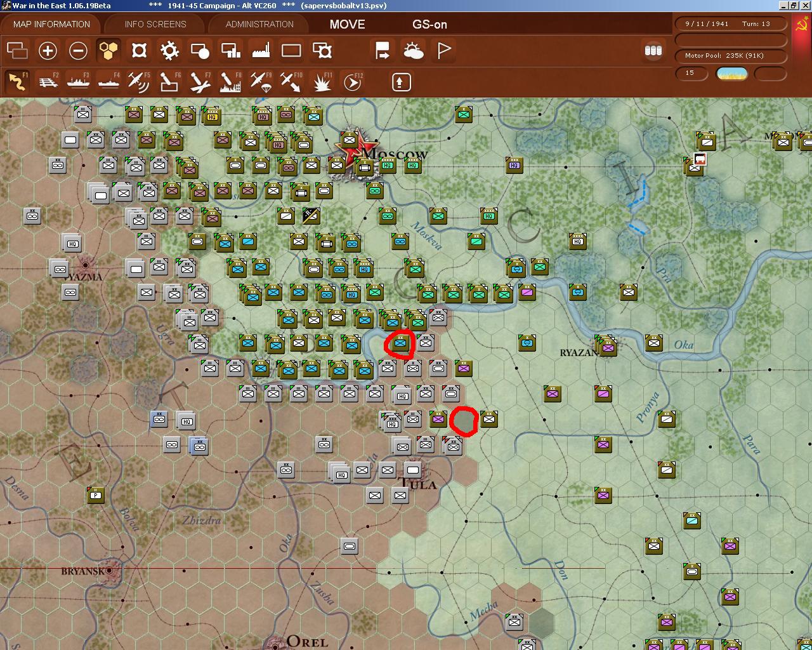Select the partisan 'P' unit counter
Image resolution: width=812 pixels, height=650 pixels.
point(96,495)
